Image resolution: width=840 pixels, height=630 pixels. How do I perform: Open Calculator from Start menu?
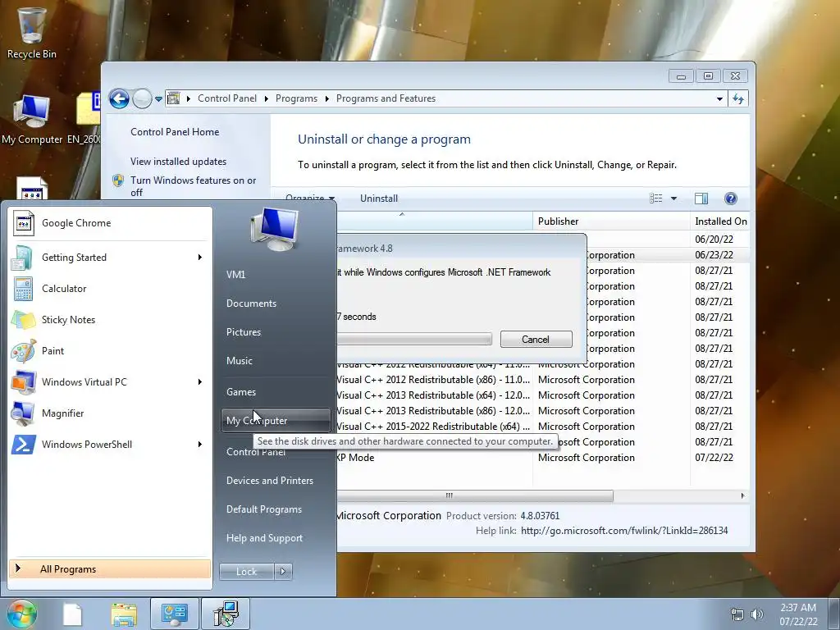pyautogui.click(x=108, y=288)
